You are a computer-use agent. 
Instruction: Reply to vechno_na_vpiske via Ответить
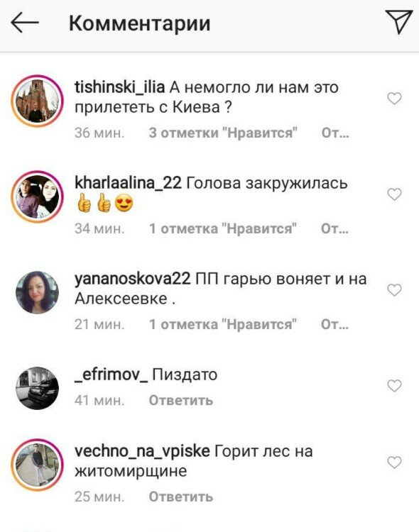pyautogui.click(x=181, y=497)
